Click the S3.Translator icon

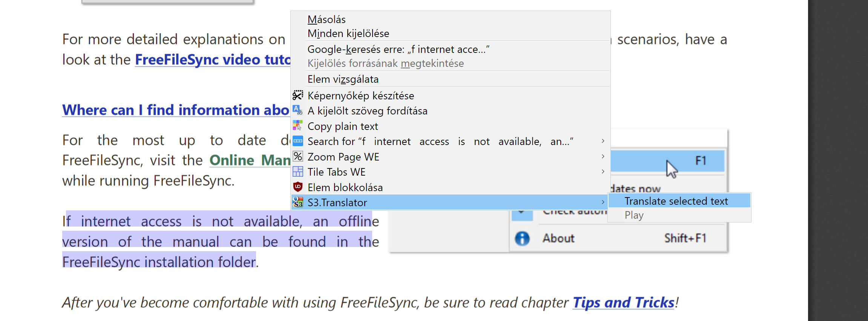point(298,202)
